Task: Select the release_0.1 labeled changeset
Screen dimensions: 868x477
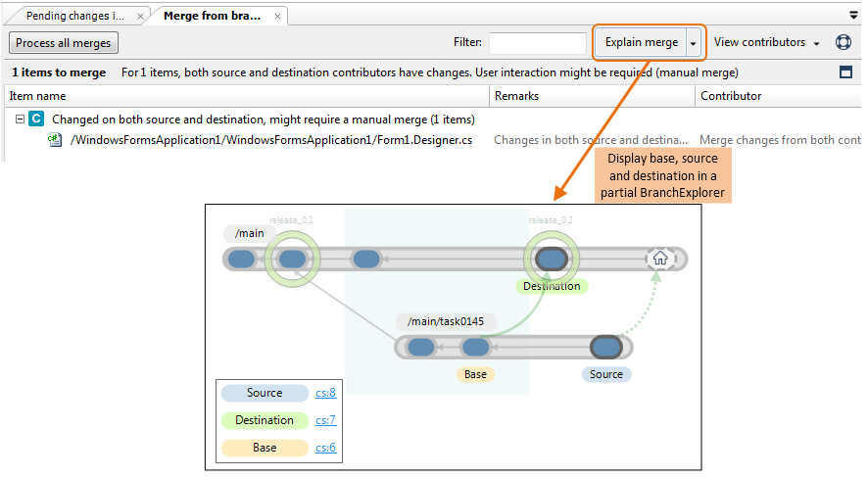Action: pos(292,259)
